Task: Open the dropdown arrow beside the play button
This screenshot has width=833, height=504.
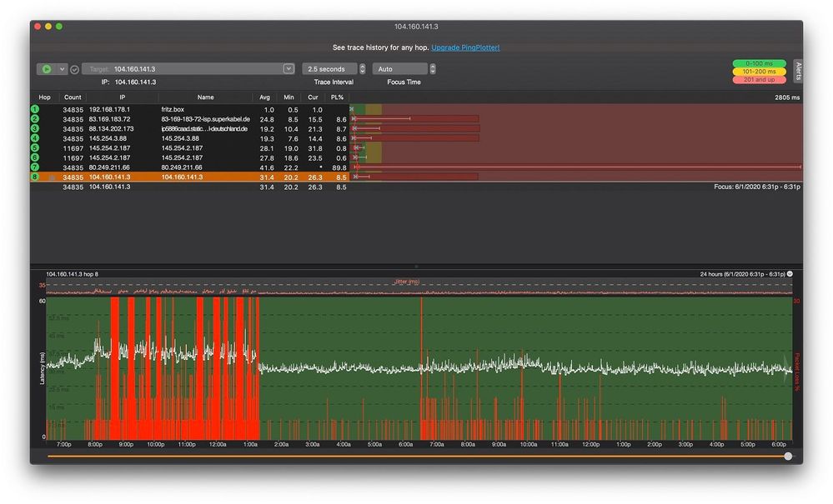Action: point(62,69)
